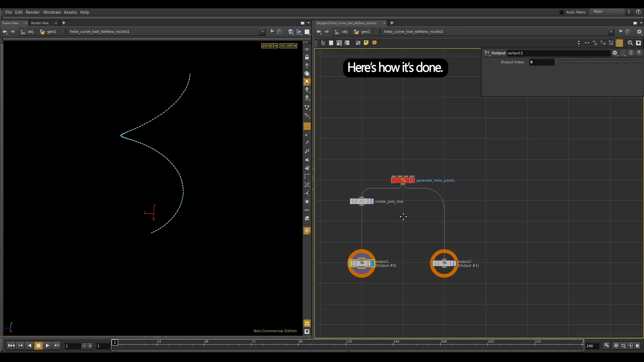Toggle the pin icon on the network path bar
Viewport: 644px width, 362px height.
621,32
